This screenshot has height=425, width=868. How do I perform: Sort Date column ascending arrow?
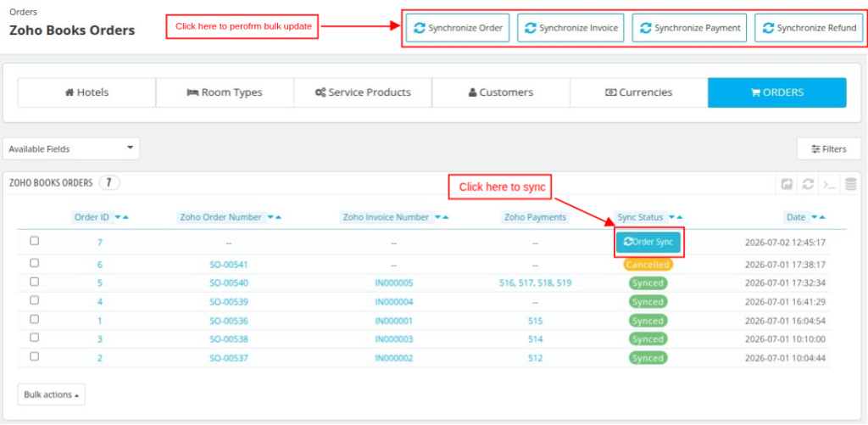[x=822, y=217]
